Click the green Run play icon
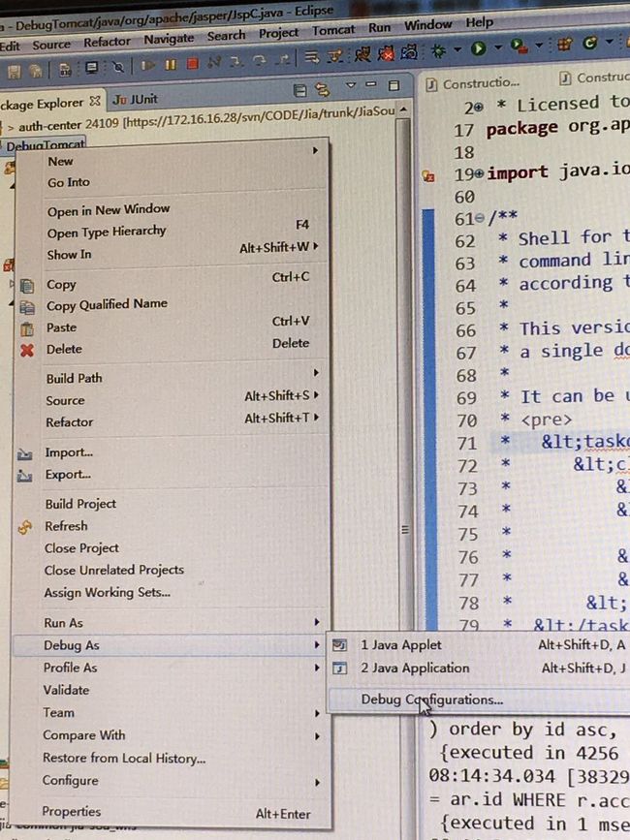This screenshot has width=630, height=840. (479, 48)
